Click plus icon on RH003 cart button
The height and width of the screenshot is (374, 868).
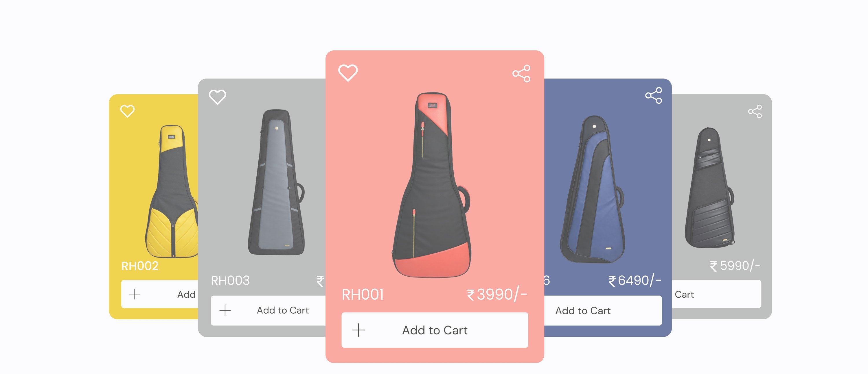(225, 310)
